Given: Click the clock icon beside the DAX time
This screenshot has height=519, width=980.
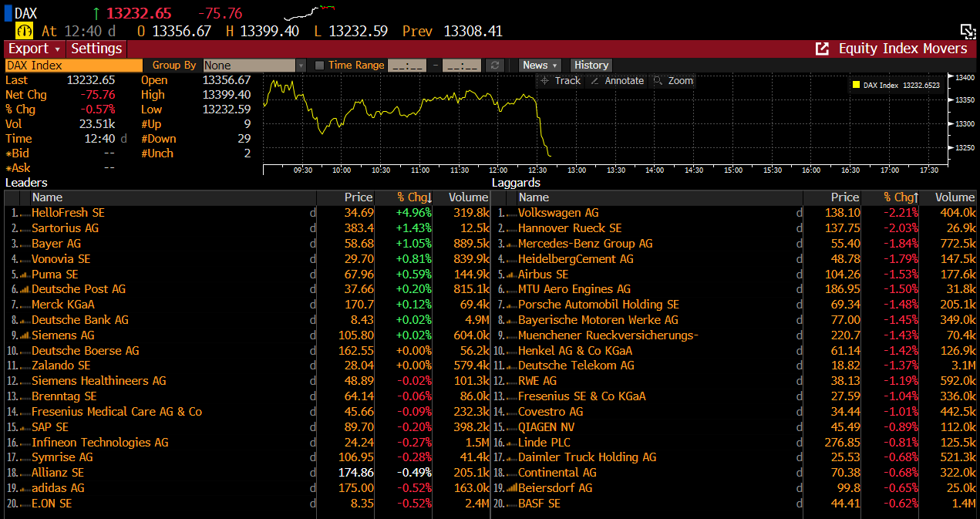Looking at the screenshot, I should coord(25,31).
